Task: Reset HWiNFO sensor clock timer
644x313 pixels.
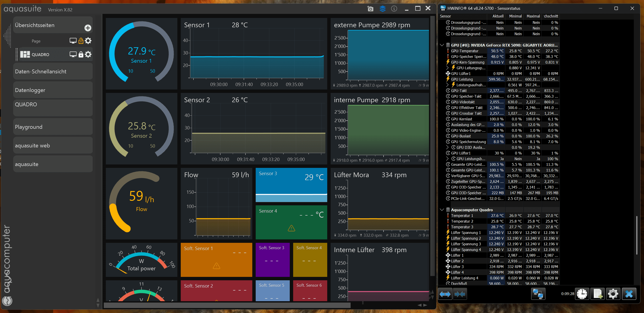Action: (x=582, y=294)
